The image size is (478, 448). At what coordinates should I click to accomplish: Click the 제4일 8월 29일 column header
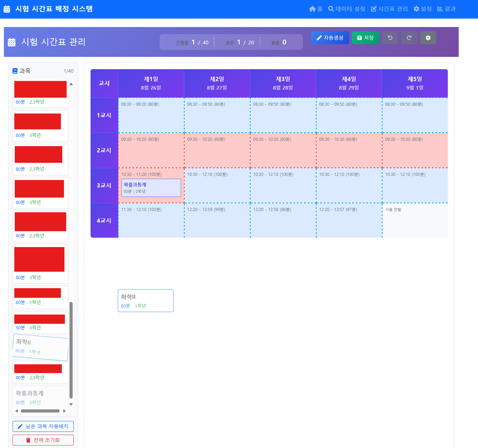coord(349,83)
